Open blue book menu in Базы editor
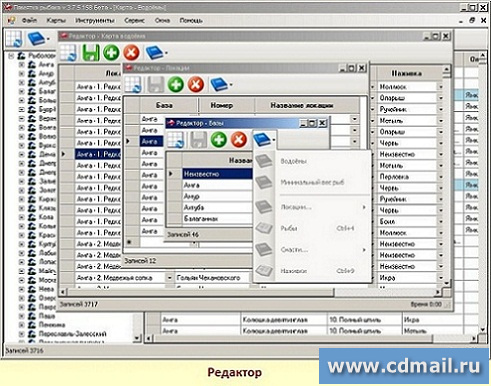491x386 pixels. coord(264,139)
